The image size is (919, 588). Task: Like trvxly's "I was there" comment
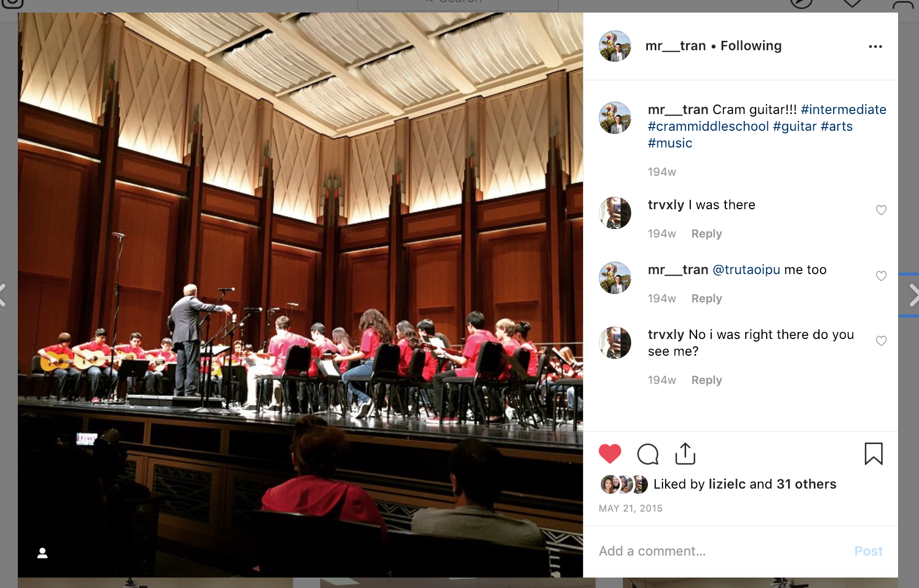881,210
